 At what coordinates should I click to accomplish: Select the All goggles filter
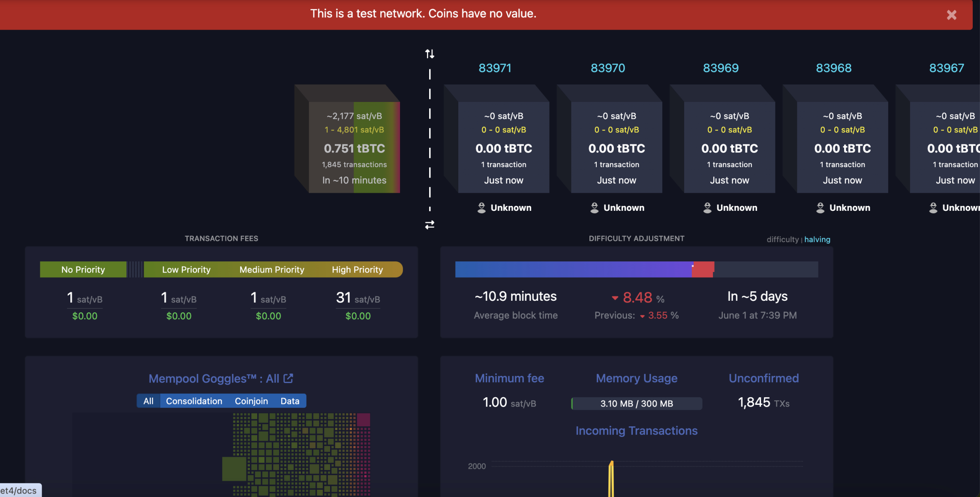point(148,401)
